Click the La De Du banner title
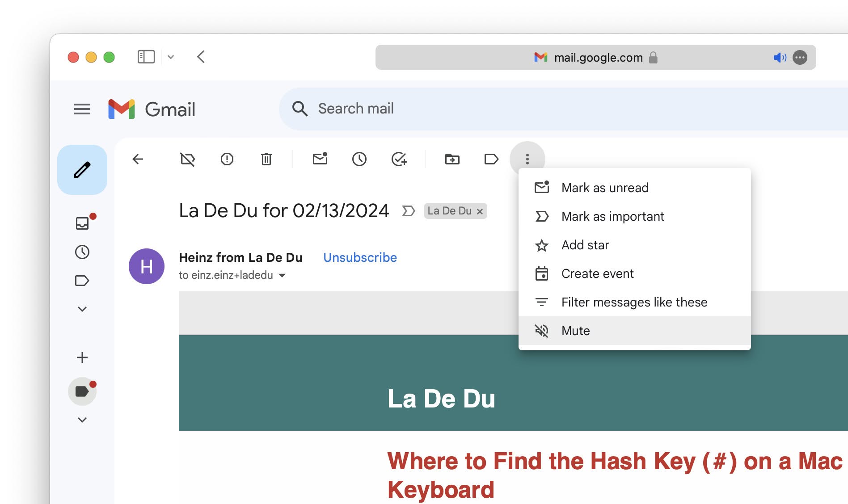Viewport: 848px width, 504px height. click(x=441, y=399)
